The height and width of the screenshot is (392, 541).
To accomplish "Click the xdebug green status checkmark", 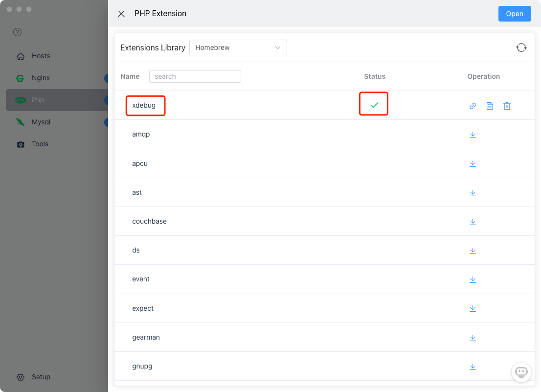I will [374, 105].
